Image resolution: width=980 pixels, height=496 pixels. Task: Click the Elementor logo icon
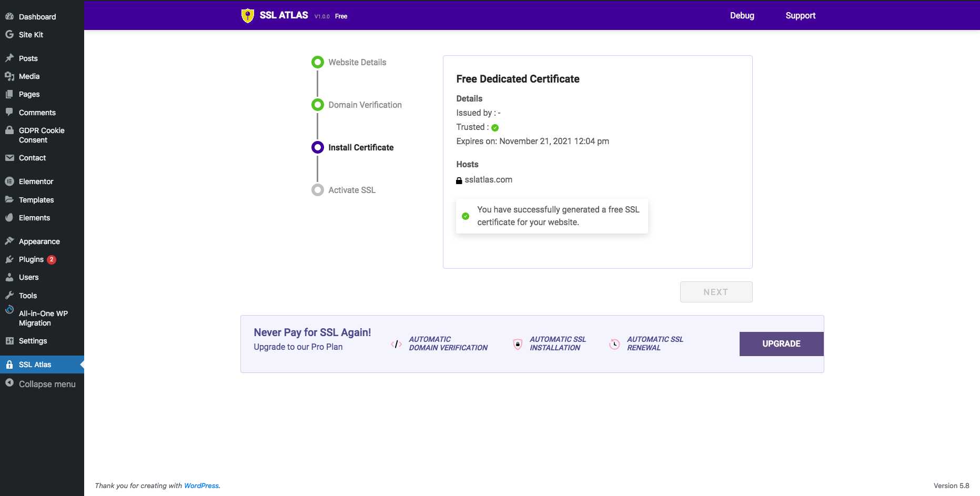click(9, 181)
